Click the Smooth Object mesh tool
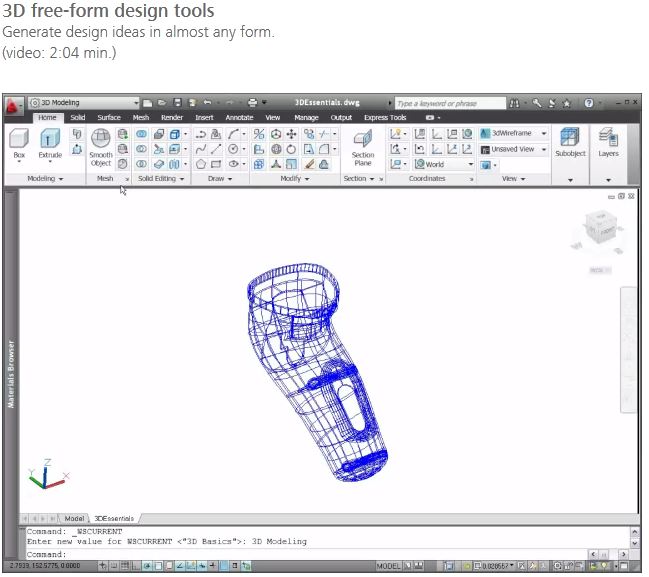This screenshot has height=577, width=649. click(x=101, y=144)
